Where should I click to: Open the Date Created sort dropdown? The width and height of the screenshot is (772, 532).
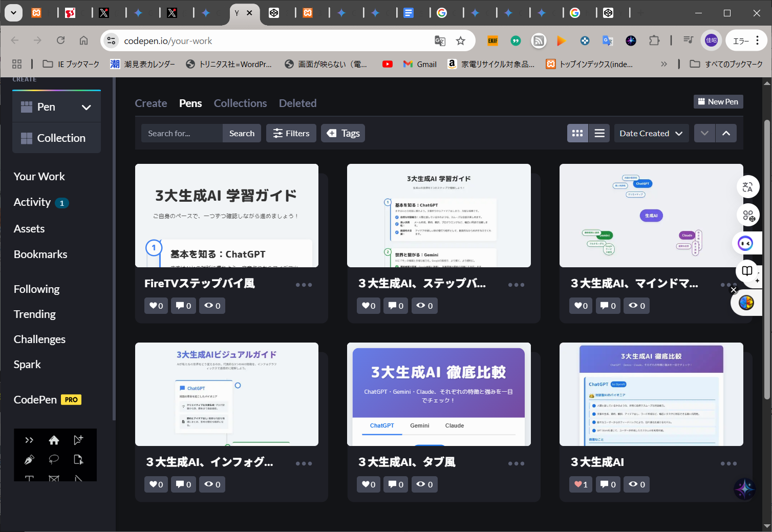point(651,133)
